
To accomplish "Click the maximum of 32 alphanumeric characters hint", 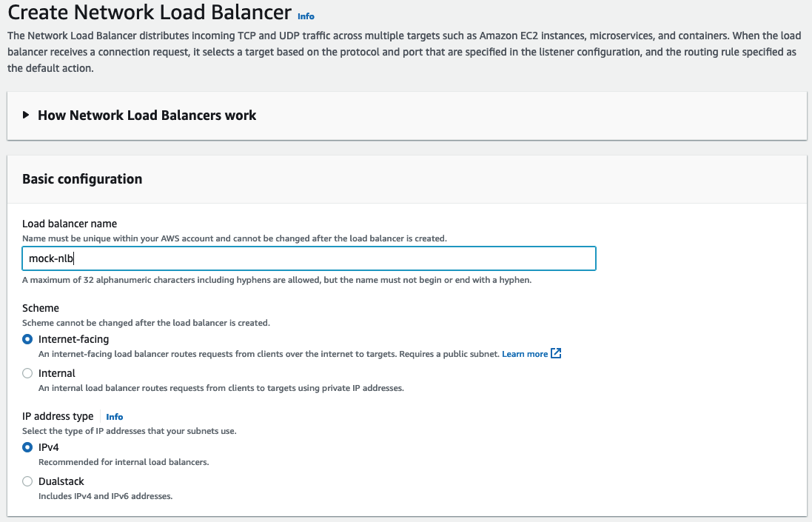I will point(277,280).
